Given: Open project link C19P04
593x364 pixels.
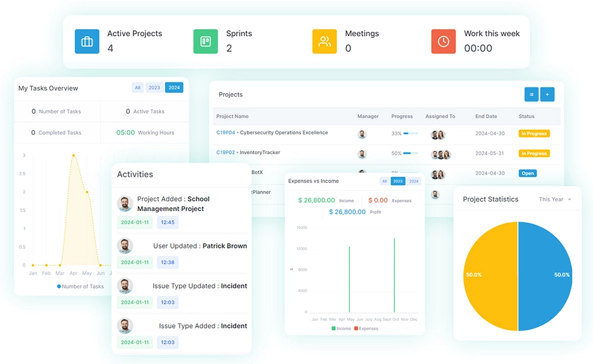Looking at the screenshot, I should pos(225,133).
